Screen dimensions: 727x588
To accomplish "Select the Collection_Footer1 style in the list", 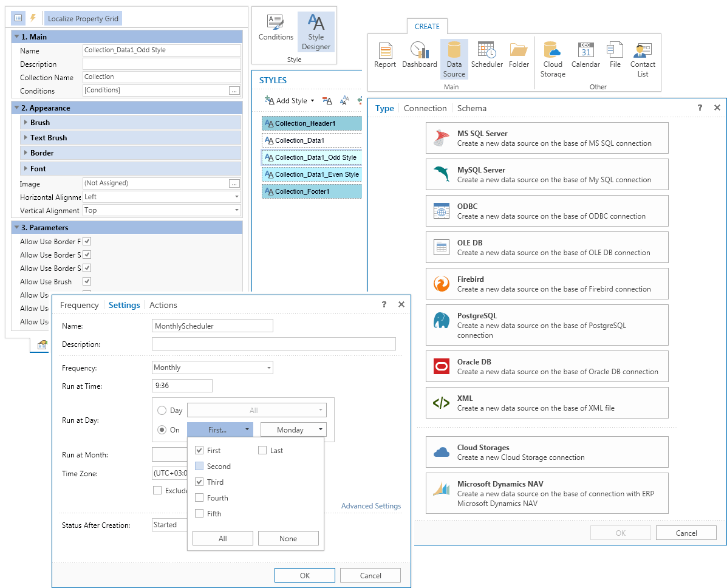I will [x=312, y=191].
